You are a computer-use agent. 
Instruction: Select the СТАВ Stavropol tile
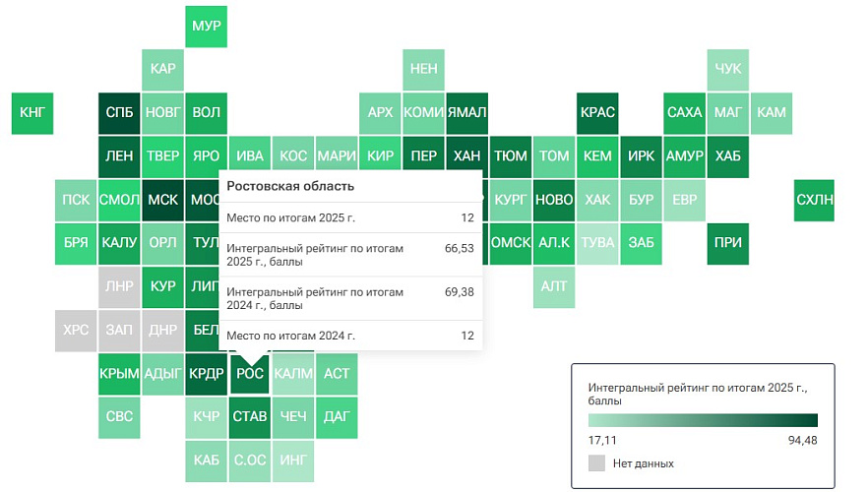point(250,417)
